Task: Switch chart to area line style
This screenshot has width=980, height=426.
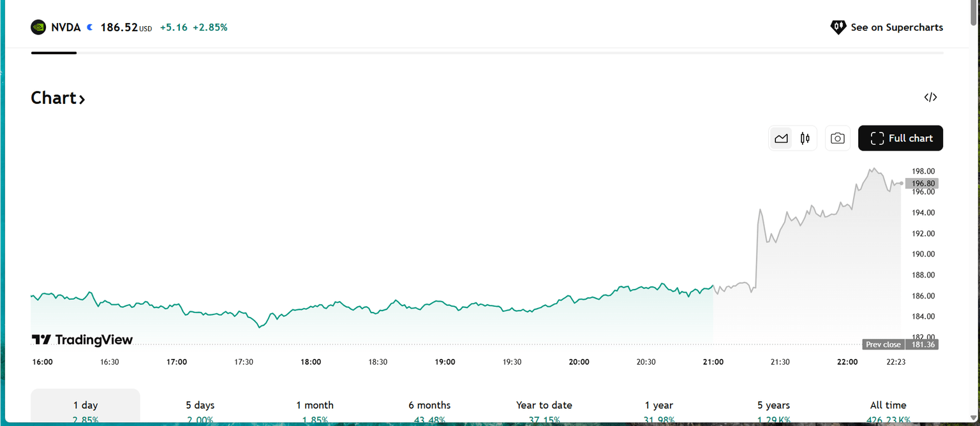Action: pyautogui.click(x=781, y=138)
